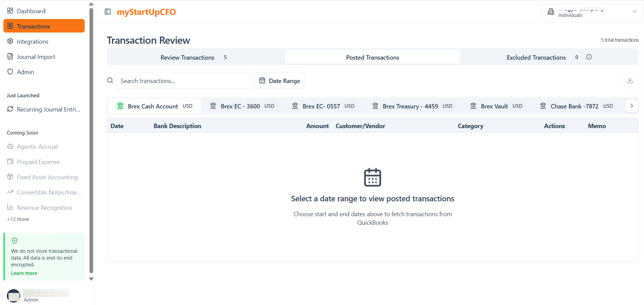
Task: Click the '5 total transactions' text
Action: pos(620,40)
